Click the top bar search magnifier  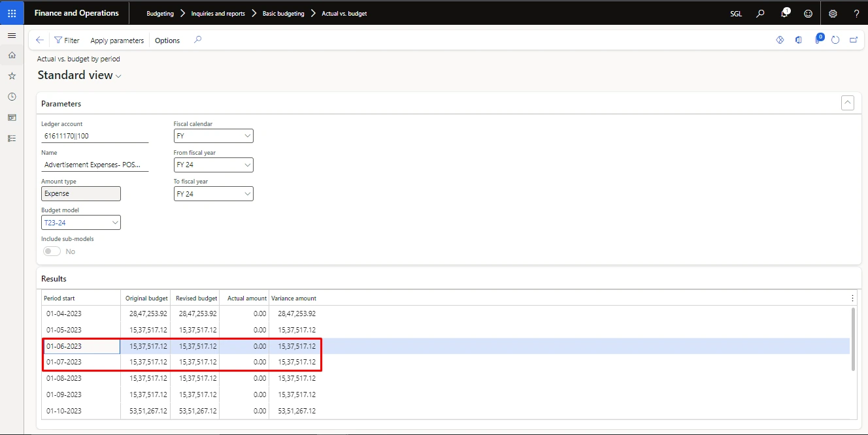click(760, 13)
